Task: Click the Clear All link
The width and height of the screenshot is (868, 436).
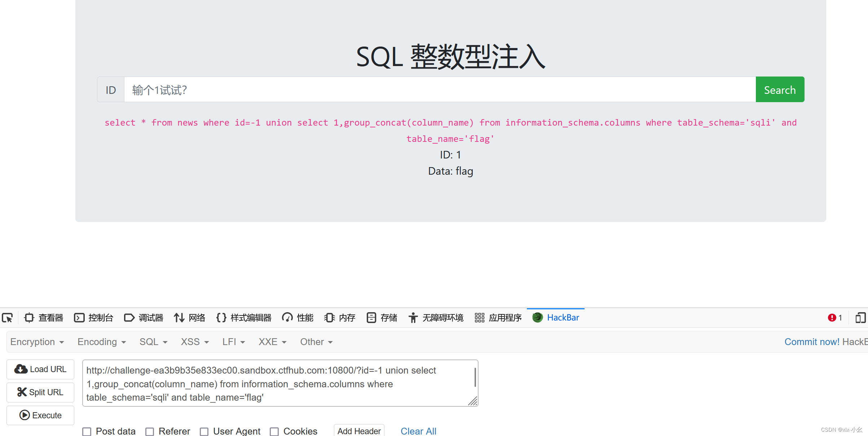Action: [418, 431]
